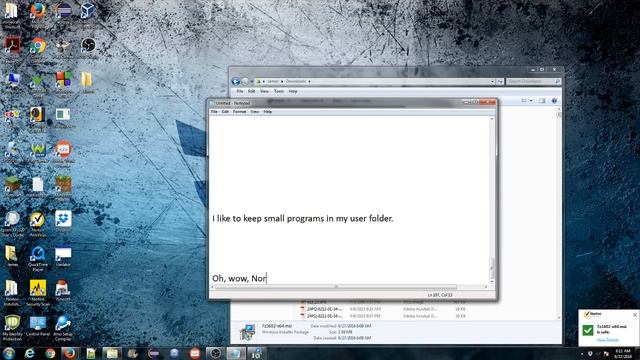Open the Computer desktop icon

[x=12, y=80]
